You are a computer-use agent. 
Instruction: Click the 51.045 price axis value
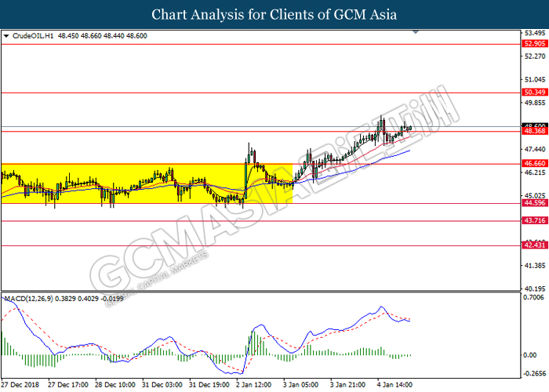[x=535, y=80]
